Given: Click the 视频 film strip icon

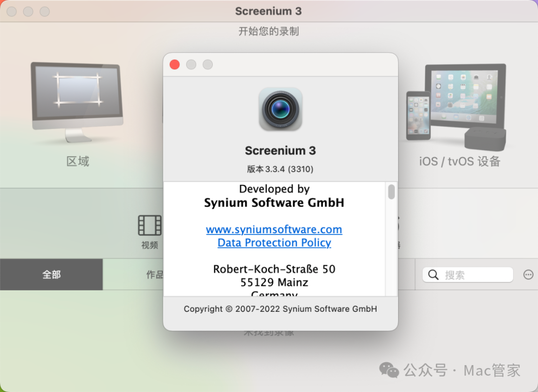Looking at the screenshot, I should [149, 225].
